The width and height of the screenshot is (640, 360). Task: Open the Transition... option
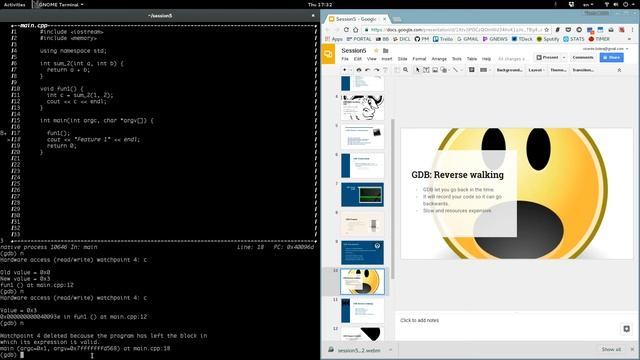pos(583,70)
